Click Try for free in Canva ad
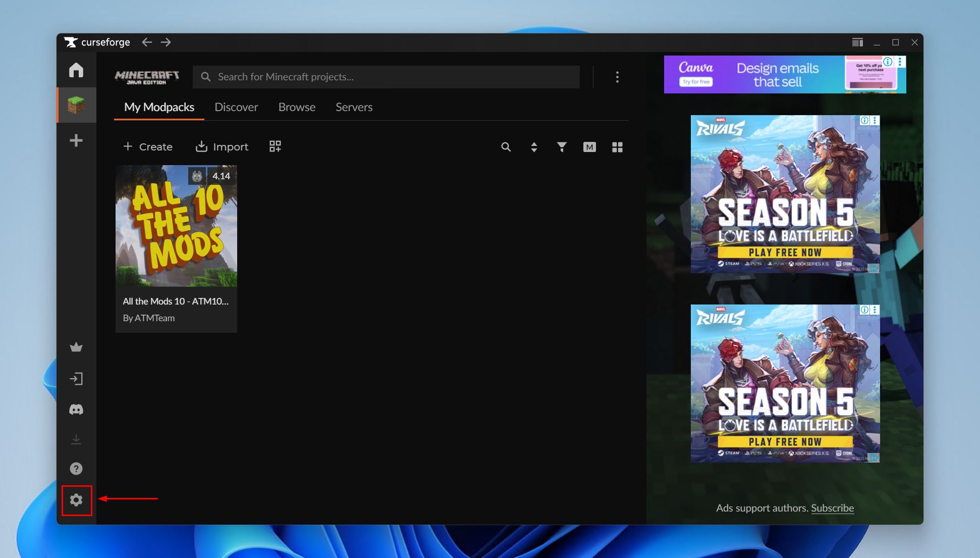Viewport: 980px width, 558px height. [696, 82]
